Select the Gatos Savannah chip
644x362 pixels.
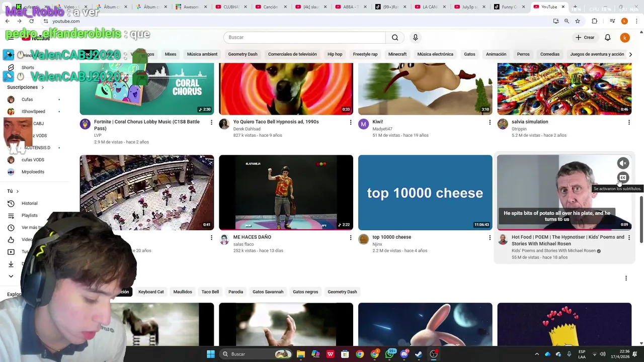pos(268,292)
